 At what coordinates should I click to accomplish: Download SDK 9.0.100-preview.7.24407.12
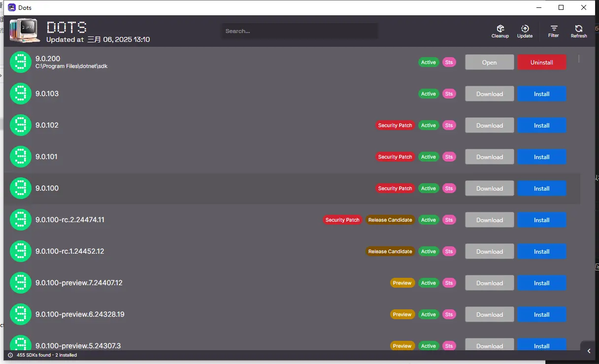490,283
